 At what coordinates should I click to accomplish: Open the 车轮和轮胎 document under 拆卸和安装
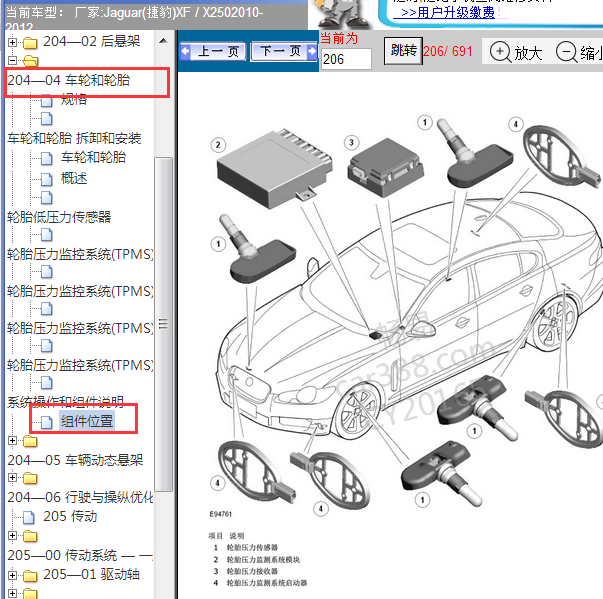tap(93, 157)
